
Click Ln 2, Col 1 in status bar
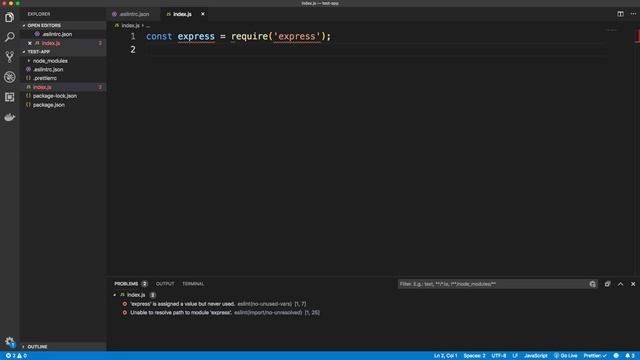point(445,356)
